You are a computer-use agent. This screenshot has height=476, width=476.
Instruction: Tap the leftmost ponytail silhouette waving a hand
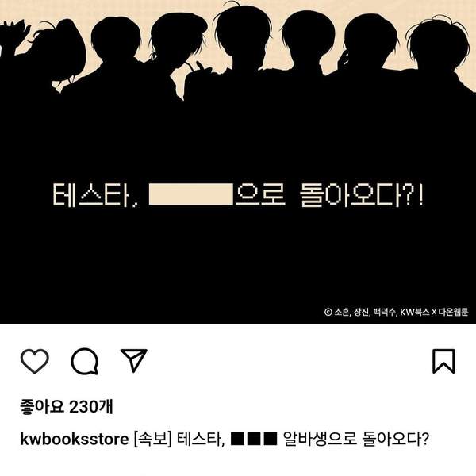pos(45,58)
